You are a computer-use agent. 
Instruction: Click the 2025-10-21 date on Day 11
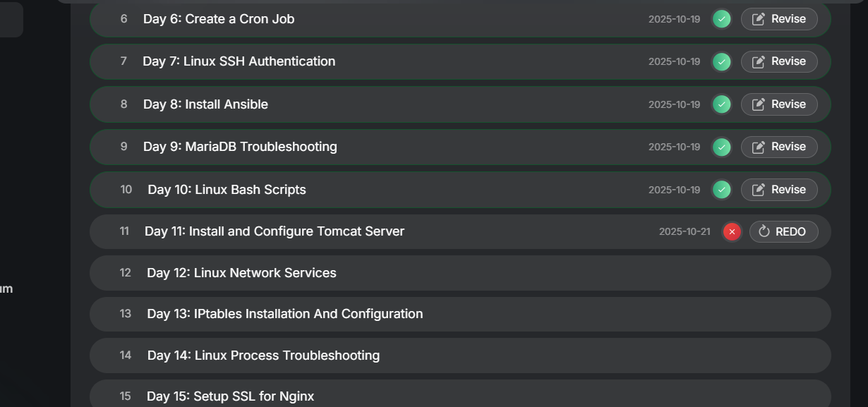coord(685,231)
